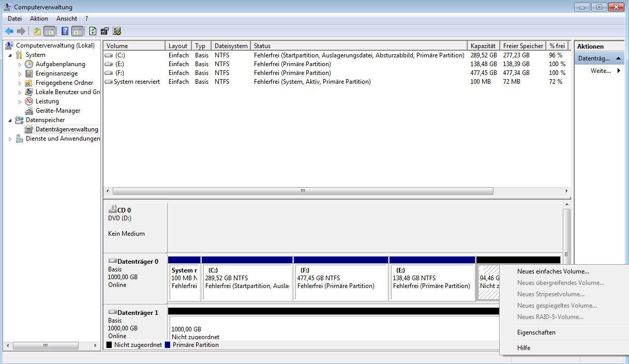The width and height of the screenshot is (629, 364).
Task: Click the Leistung gauge icon
Action: [x=29, y=101]
